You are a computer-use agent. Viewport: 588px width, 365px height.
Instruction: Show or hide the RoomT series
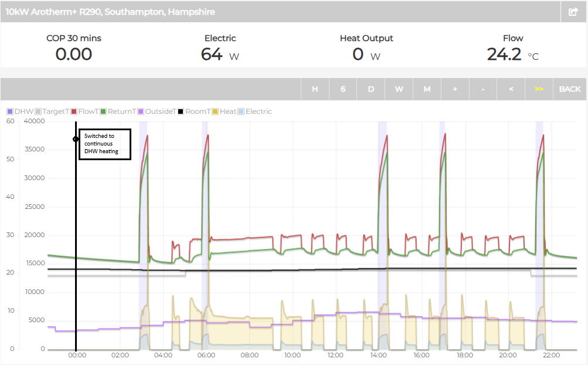(193, 111)
